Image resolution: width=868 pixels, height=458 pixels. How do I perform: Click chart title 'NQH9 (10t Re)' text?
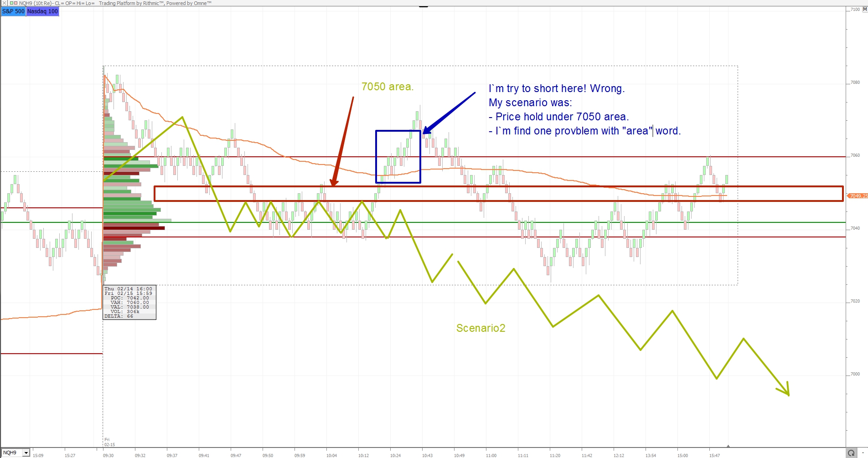(36, 3)
